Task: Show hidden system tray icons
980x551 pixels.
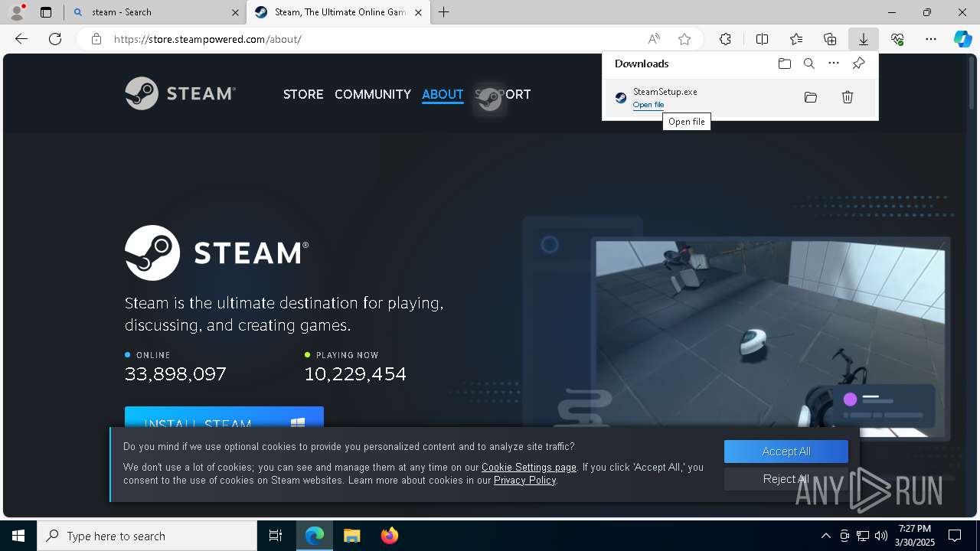Action: (825, 536)
